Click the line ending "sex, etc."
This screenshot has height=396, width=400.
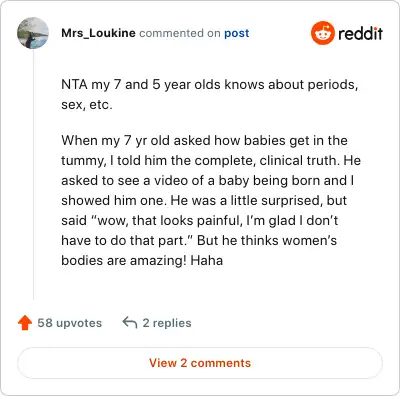[x=87, y=105]
